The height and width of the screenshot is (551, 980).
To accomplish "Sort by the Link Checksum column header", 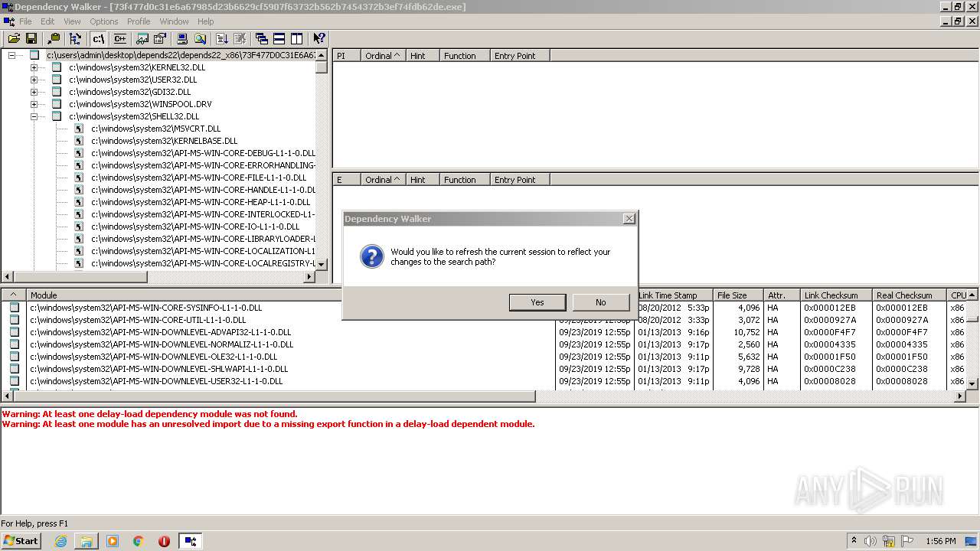I will [836, 295].
